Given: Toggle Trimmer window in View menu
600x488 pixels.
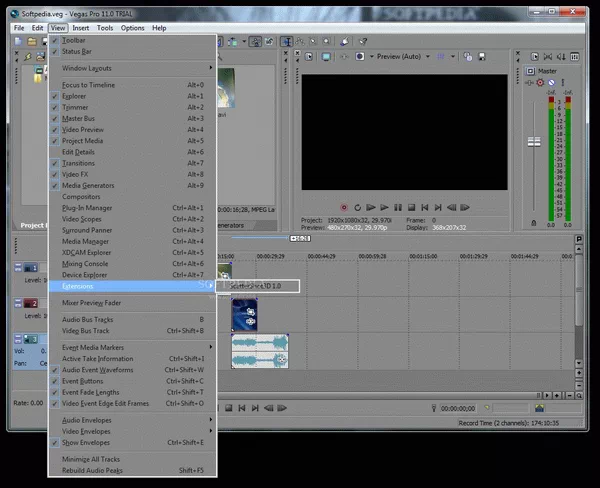Looking at the screenshot, I should [x=132, y=107].
